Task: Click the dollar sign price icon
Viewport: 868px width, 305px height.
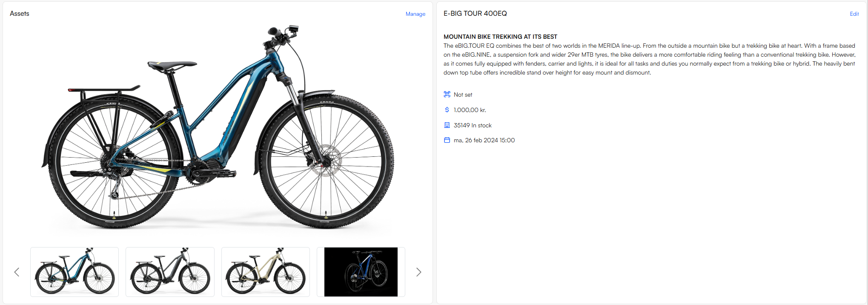Action: point(447,110)
